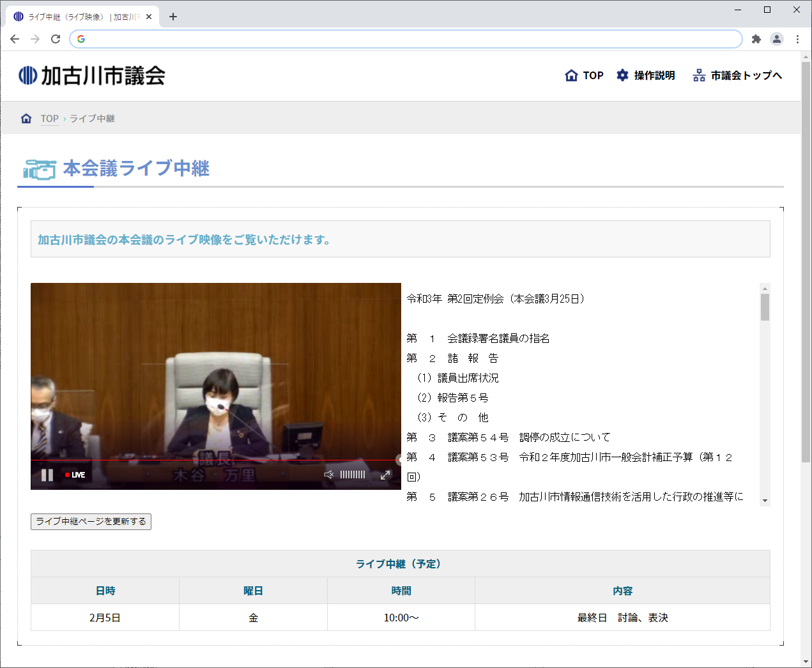This screenshot has width=812, height=668.
Task: Expand video to fullscreen mode
Action: coord(385,475)
